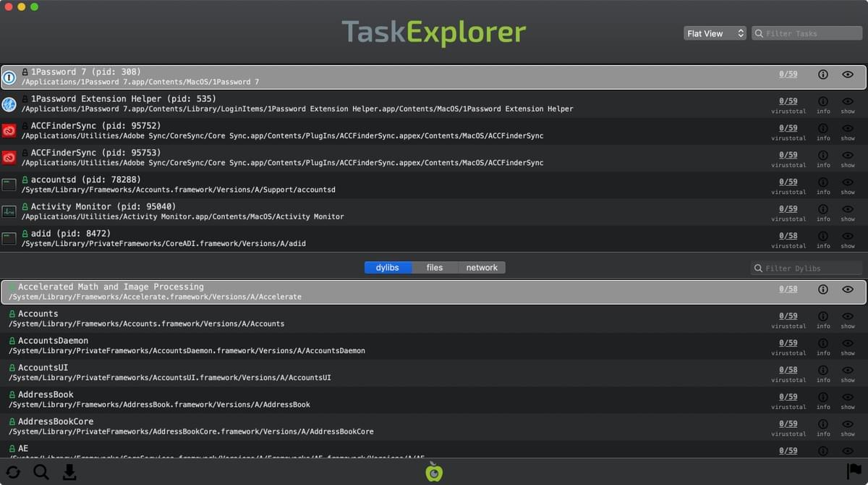The height and width of the screenshot is (485, 868).
Task: Open VirusTotal result for ACCFinderSync pid 95752
Action: 788,128
